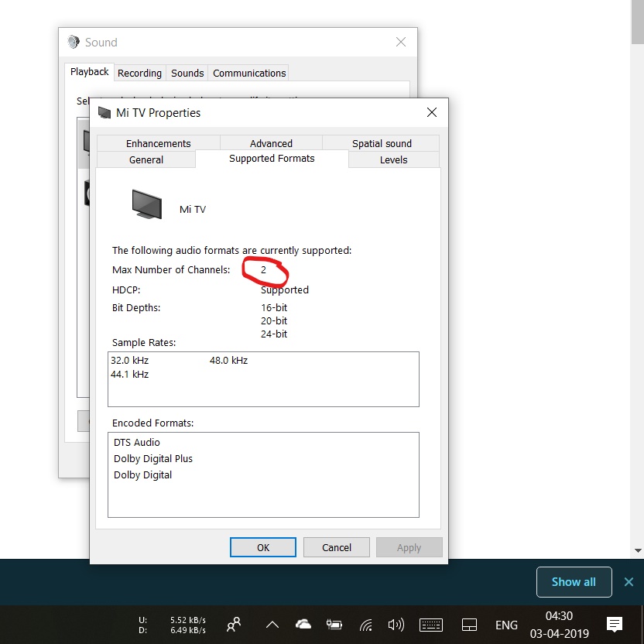Click the Mi TV Properties title icon

104,112
